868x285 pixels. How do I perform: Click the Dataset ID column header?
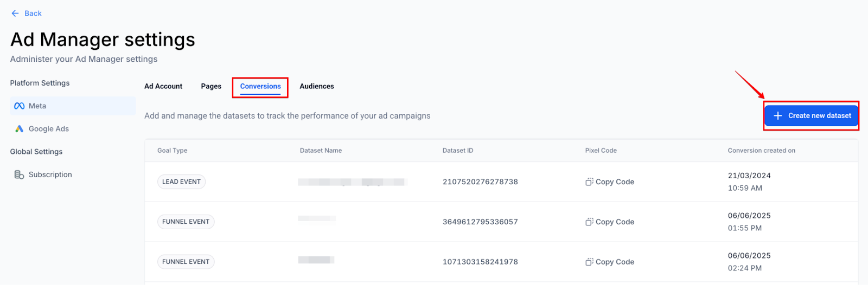pos(458,151)
